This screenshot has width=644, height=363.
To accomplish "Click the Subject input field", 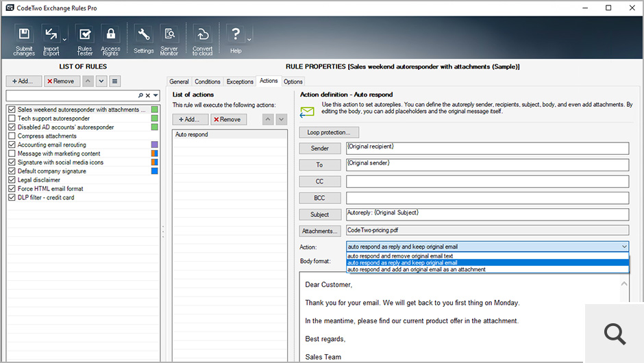I will click(x=488, y=214).
